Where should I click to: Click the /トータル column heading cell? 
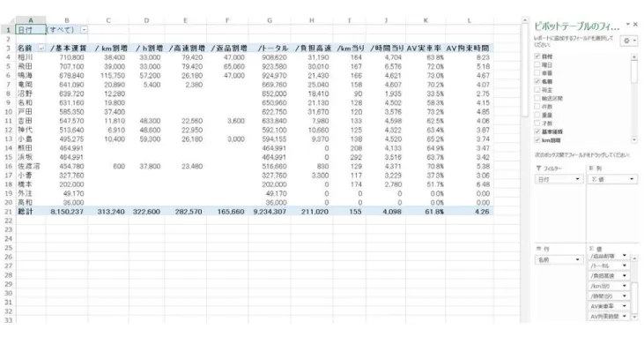pyautogui.click(x=270, y=49)
